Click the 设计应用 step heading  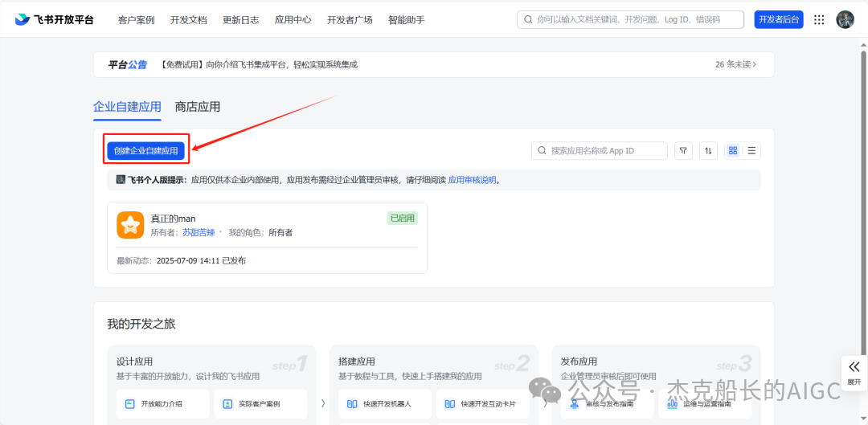134,362
